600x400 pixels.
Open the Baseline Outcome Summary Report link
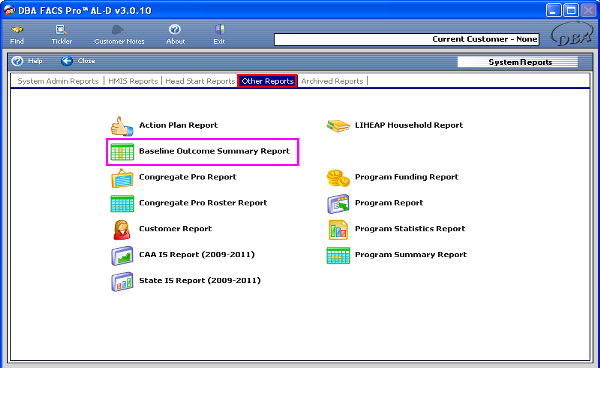pos(214,151)
